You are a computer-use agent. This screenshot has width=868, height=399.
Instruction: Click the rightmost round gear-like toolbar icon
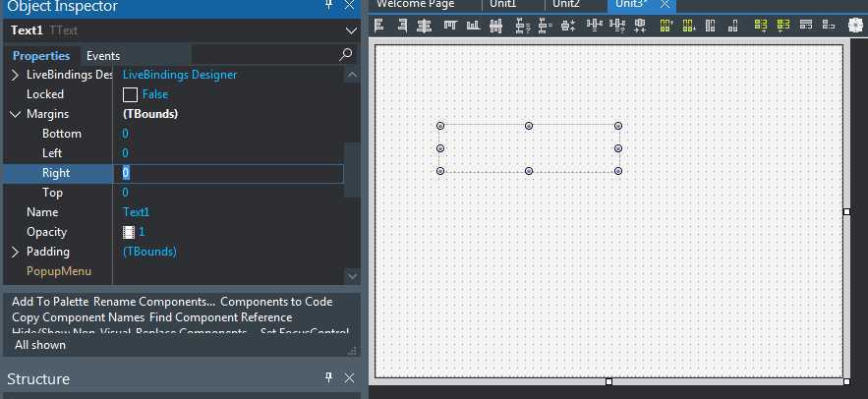[x=856, y=25]
